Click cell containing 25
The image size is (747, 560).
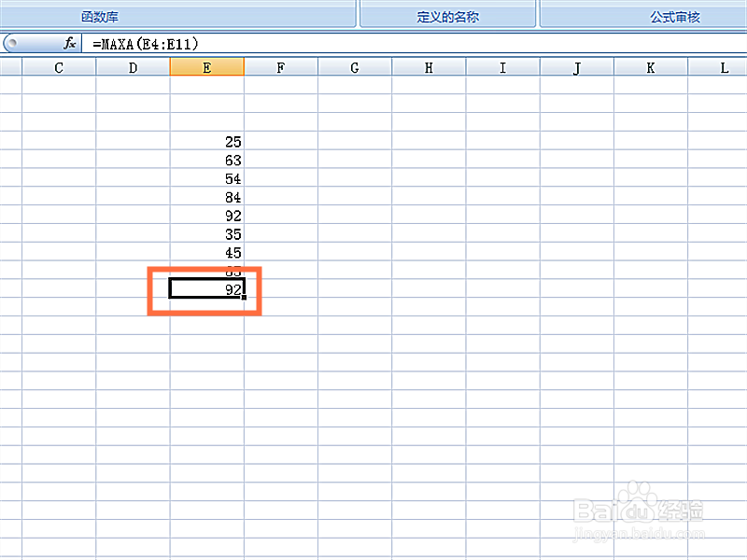point(206,141)
